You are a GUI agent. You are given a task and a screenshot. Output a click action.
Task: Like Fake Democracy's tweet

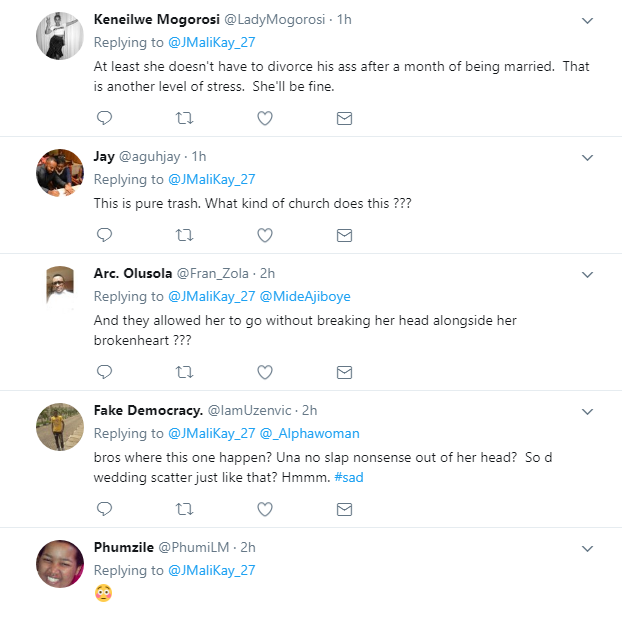click(x=265, y=509)
